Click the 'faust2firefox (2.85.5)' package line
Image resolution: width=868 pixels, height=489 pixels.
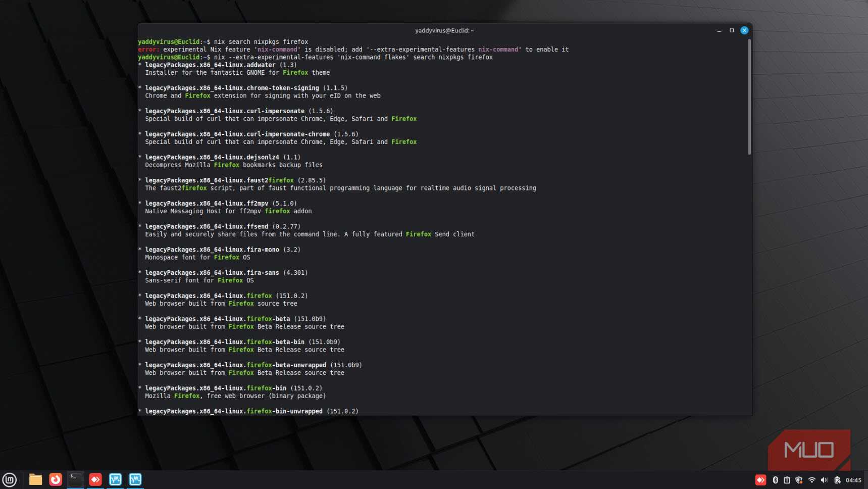pos(232,180)
